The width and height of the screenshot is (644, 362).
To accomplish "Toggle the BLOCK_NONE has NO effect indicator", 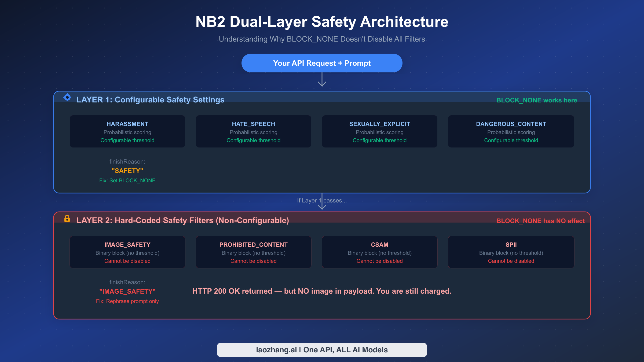I will coord(540,221).
